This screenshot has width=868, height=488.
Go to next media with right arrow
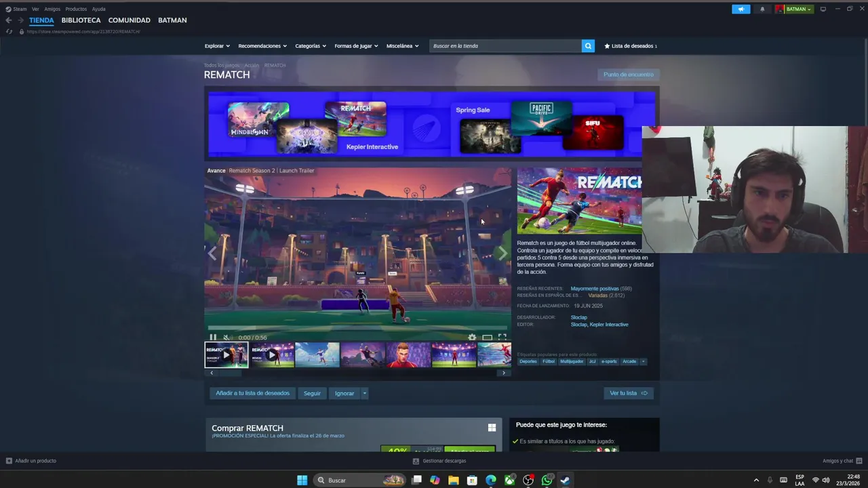pos(502,253)
